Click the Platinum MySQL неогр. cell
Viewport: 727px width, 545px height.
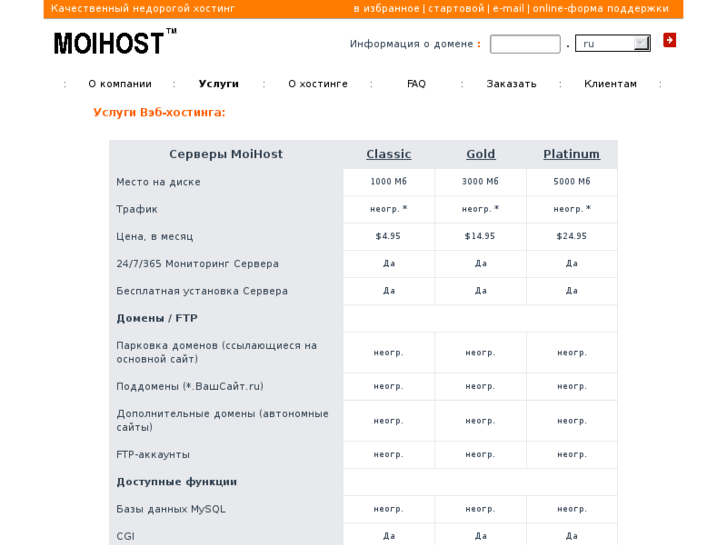(x=572, y=509)
